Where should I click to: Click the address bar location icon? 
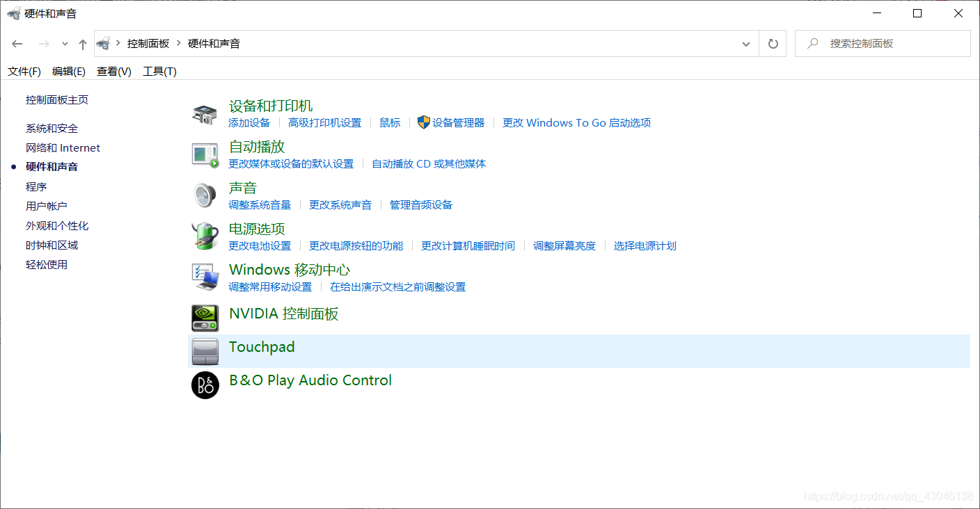coord(104,43)
